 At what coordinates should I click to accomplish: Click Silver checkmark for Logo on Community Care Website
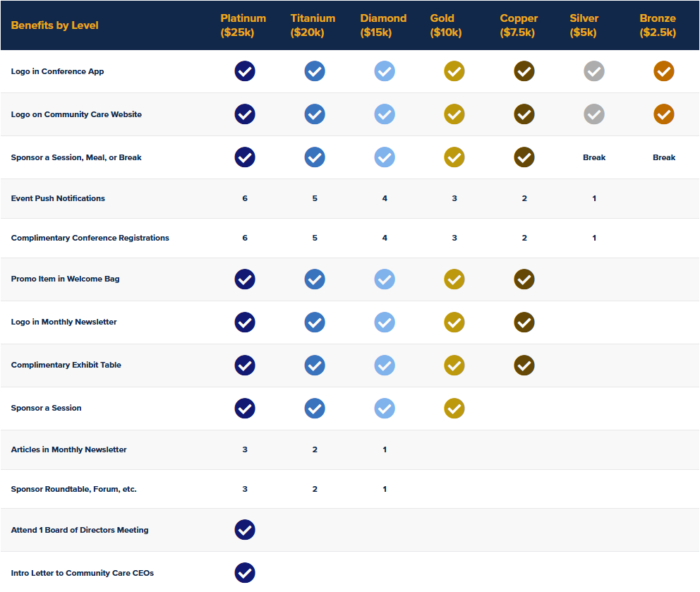click(x=594, y=114)
